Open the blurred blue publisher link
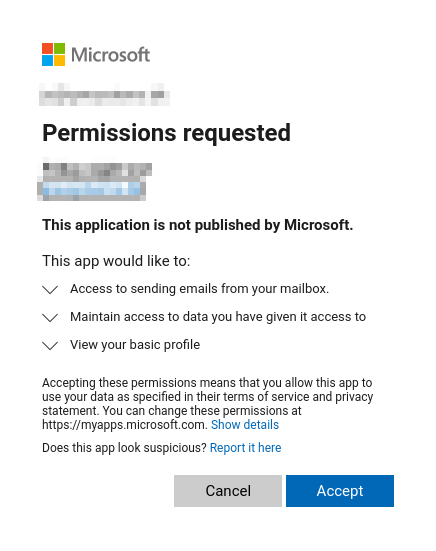The width and height of the screenshot is (436, 551). pyautogui.click(x=92, y=189)
